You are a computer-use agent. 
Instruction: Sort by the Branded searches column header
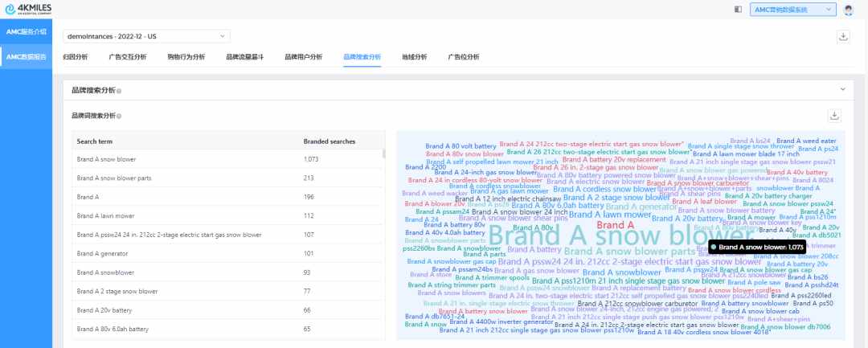click(x=330, y=141)
